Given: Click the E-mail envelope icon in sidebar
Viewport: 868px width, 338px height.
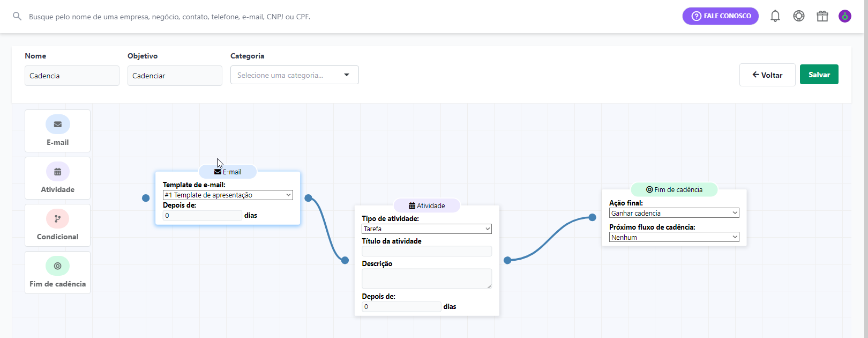Looking at the screenshot, I should coord(58,124).
